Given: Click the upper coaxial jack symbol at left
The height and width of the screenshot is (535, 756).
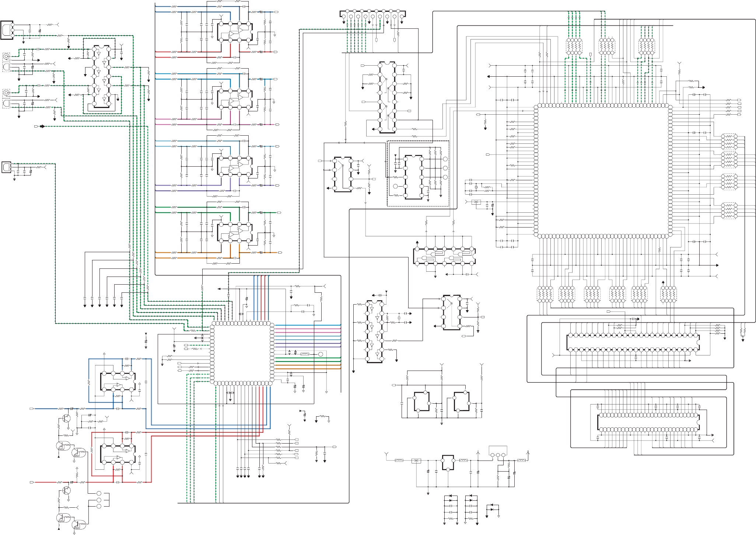Looking at the screenshot, I should [6, 56].
